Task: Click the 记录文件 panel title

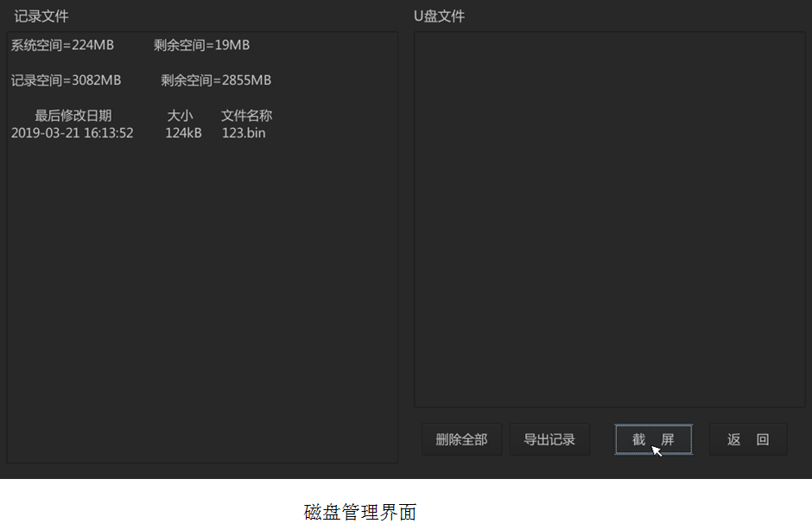Action: coord(41,16)
